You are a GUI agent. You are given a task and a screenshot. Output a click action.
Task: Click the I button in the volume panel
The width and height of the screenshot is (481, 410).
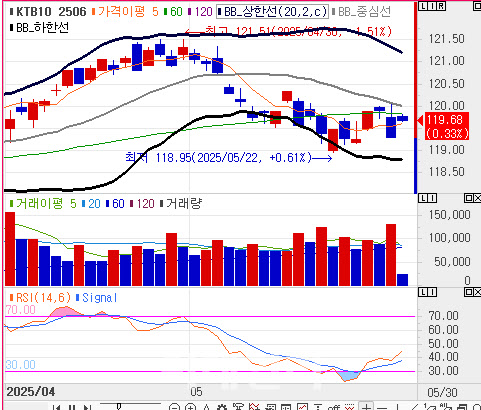click(432, 198)
